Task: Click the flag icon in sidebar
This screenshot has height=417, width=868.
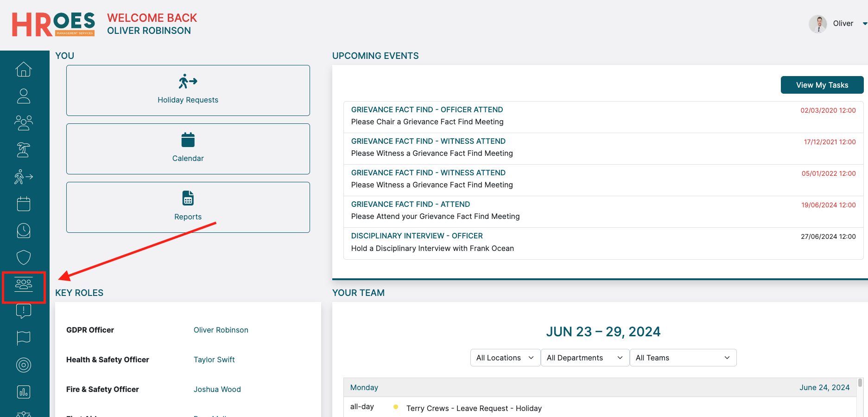Action: (24, 338)
